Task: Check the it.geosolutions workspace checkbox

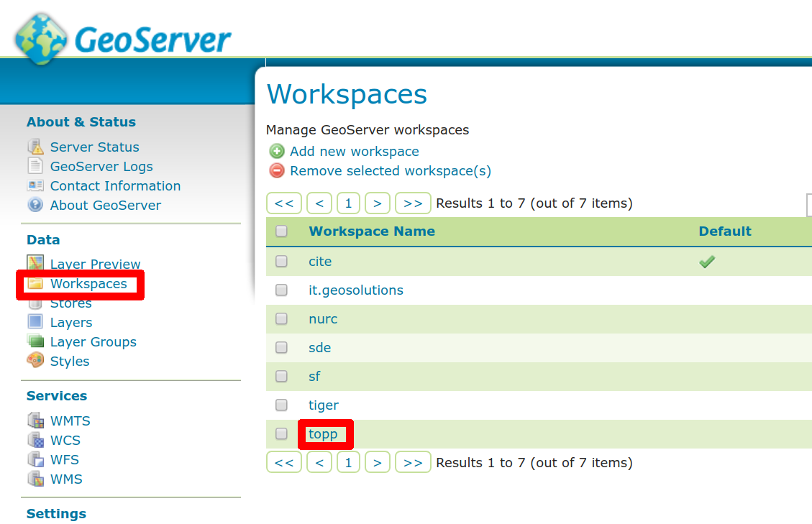Action: [x=281, y=290]
